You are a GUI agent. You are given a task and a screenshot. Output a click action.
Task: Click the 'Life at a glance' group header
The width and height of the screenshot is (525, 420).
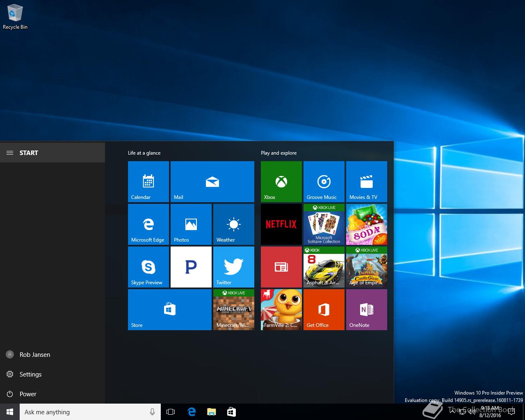click(144, 153)
